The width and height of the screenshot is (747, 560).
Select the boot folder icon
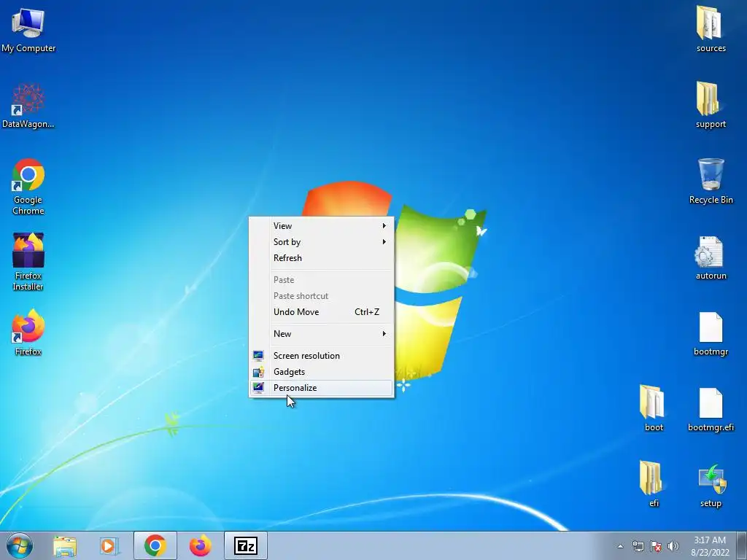click(x=654, y=408)
